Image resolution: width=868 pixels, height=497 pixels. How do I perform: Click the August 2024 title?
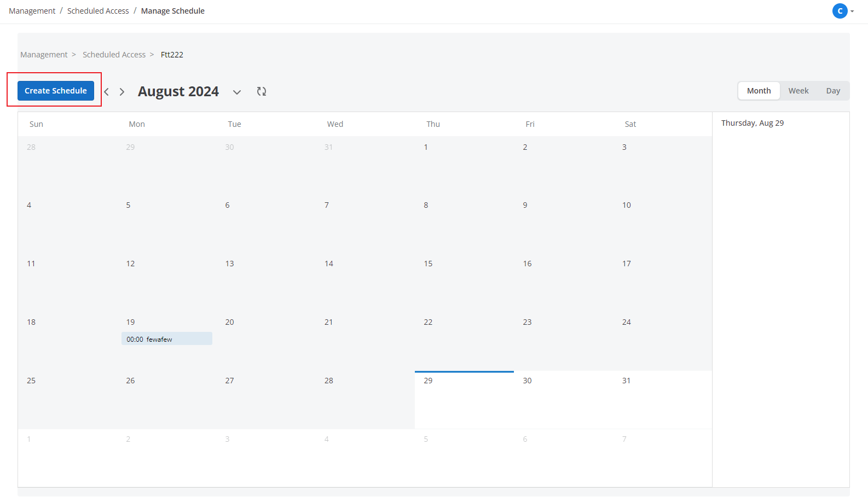tap(178, 91)
